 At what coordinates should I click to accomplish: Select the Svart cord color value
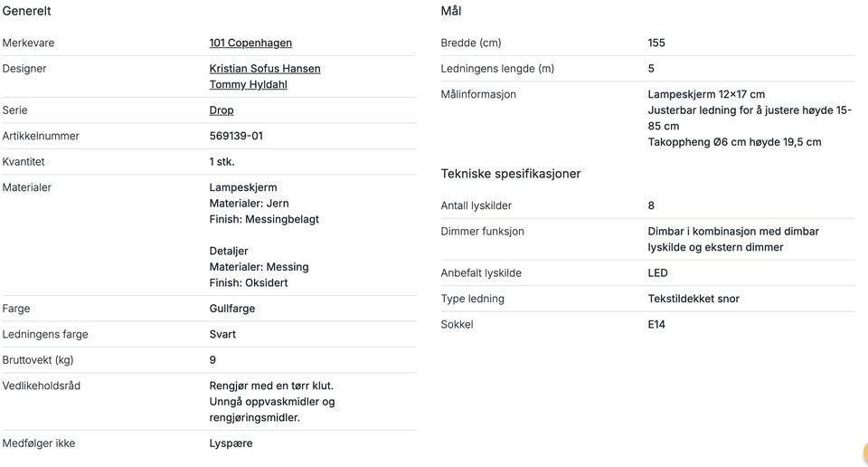(222, 334)
